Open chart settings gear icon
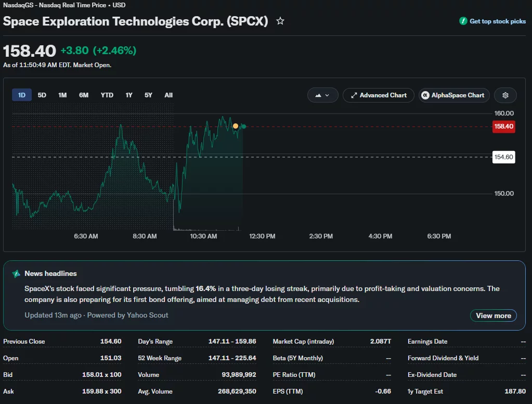532x404 pixels. click(x=505, y=95)
